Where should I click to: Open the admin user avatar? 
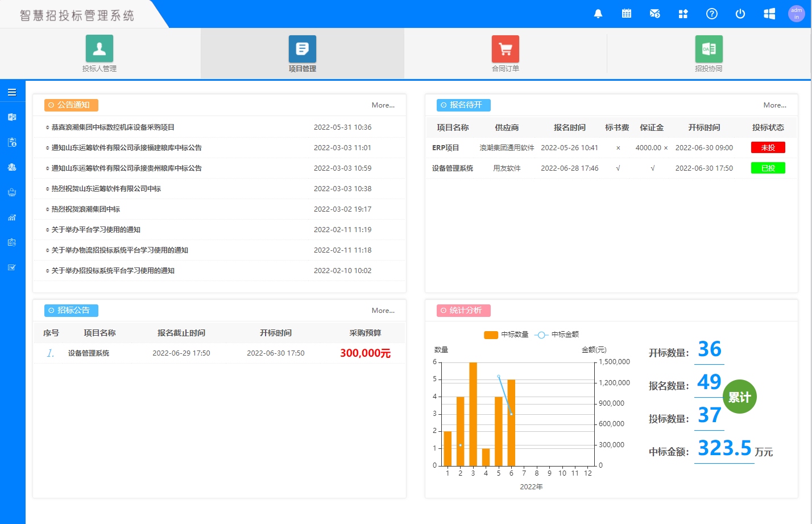click(x=797, y=14)
